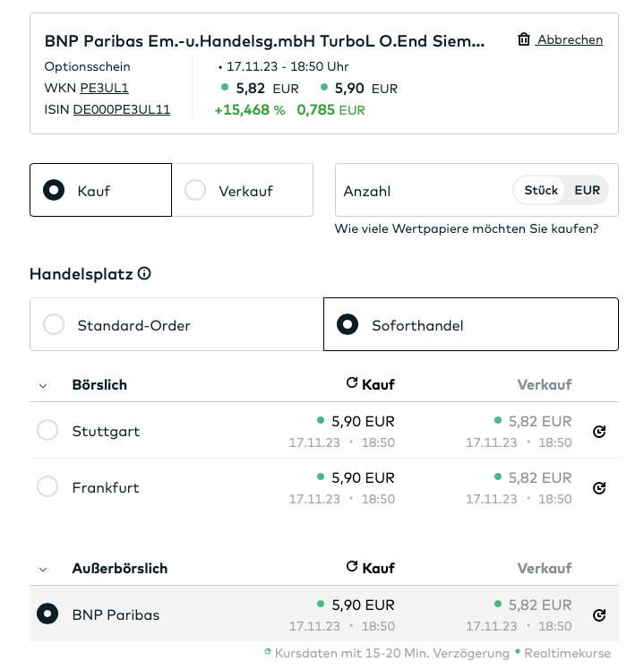Select Frankfurt as trading venue
Image resolution: width=644 pixels, height=670 pixels.
pos(47,487)
